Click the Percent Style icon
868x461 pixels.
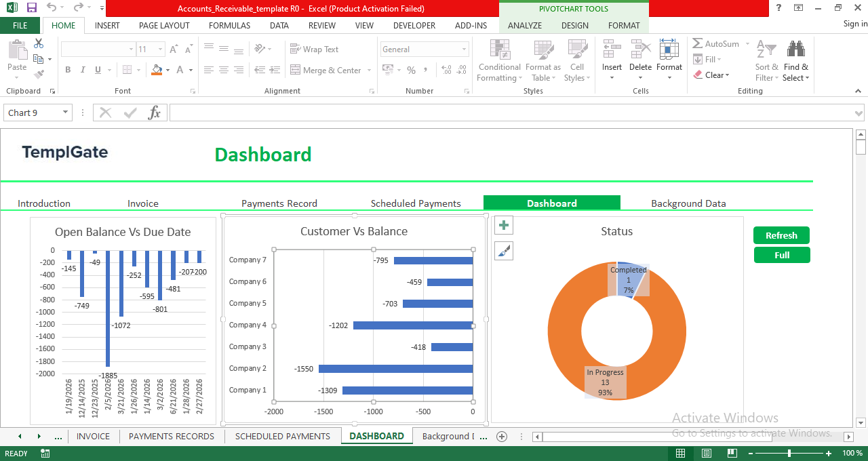(x=411, y=70)
